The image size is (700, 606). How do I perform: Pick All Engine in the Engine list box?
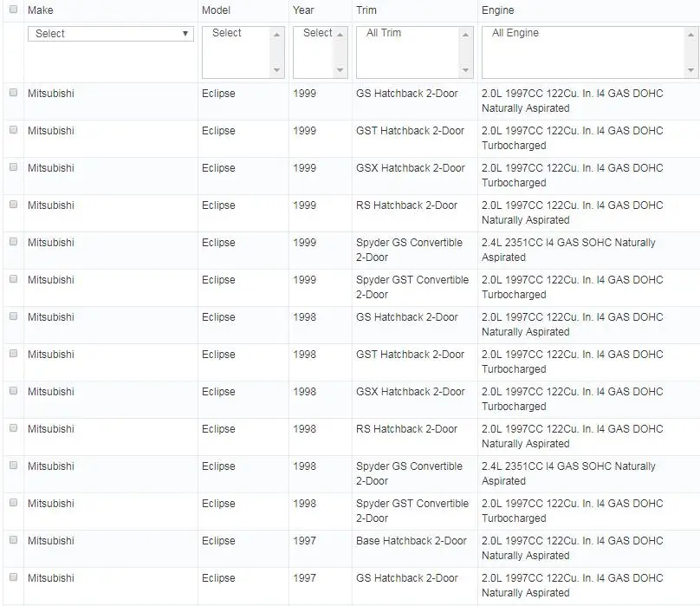(x=515, y=33)
